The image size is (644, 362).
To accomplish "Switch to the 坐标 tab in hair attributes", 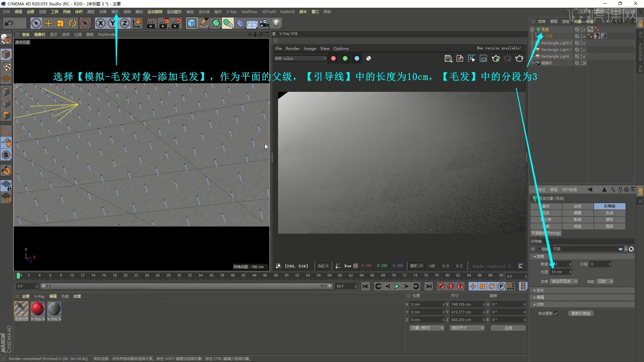I will [578, 206].
